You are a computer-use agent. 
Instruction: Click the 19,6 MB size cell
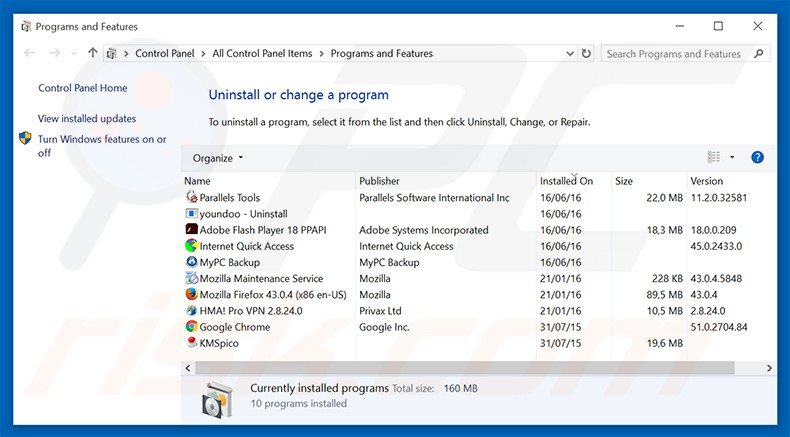click(x=665, y=343)
